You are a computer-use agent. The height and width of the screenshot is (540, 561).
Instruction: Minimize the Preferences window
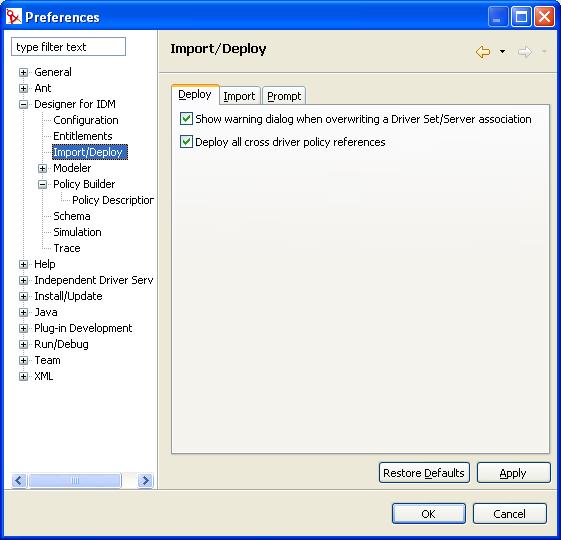pyautogui.click(x=498, y=16)
